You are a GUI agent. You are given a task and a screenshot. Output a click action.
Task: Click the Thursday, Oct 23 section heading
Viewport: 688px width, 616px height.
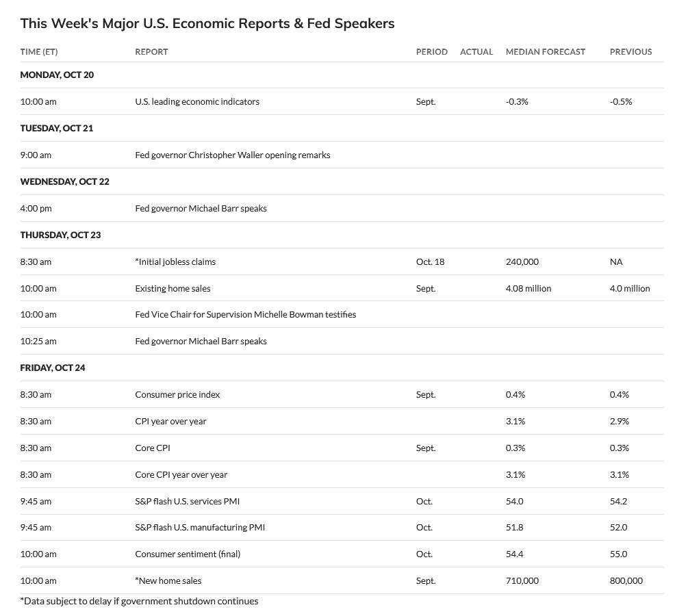point(60,235)
